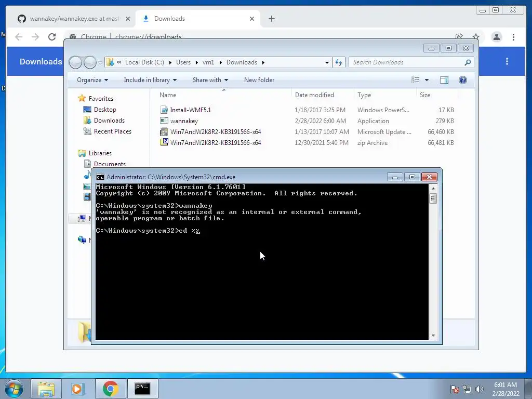Click the Chrome reload page icon
532x399 pixels.
[52, 37]
